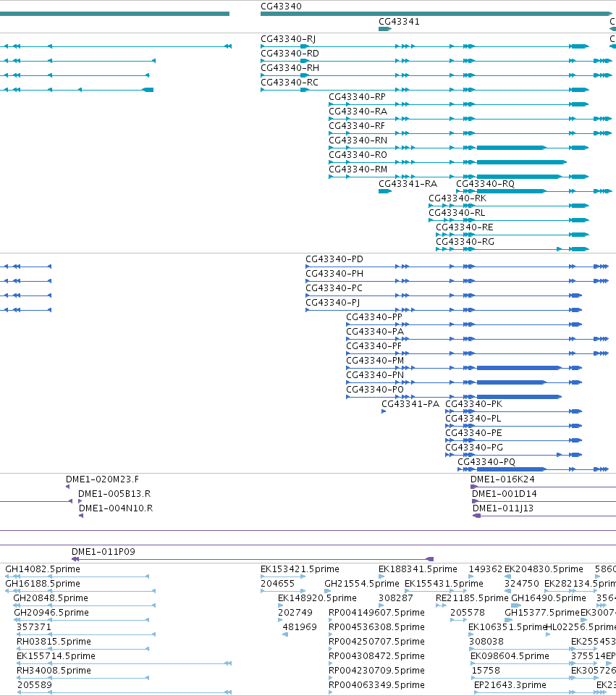Click the DME1-011J13 clone label
The height and width of the screenshot is (696, 616).
click(x=503, y=508)
